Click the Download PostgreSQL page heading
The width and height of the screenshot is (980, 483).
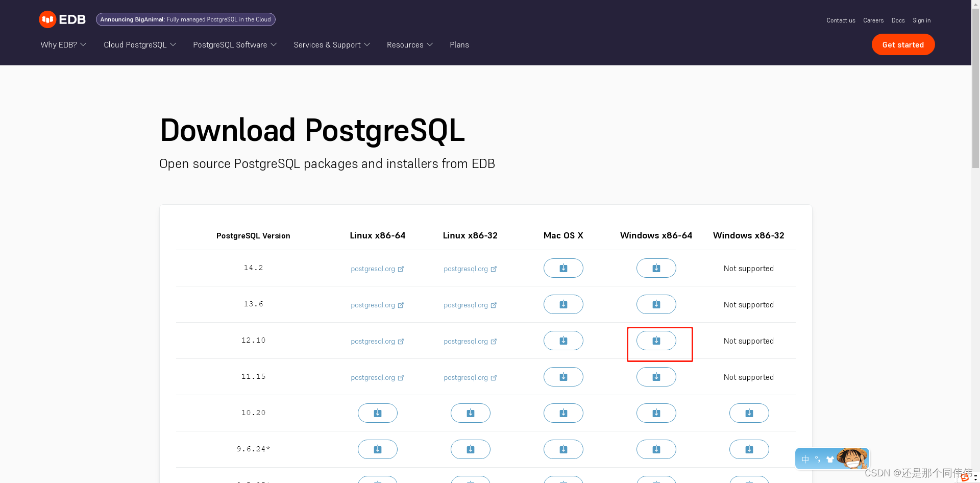[312, 130]
